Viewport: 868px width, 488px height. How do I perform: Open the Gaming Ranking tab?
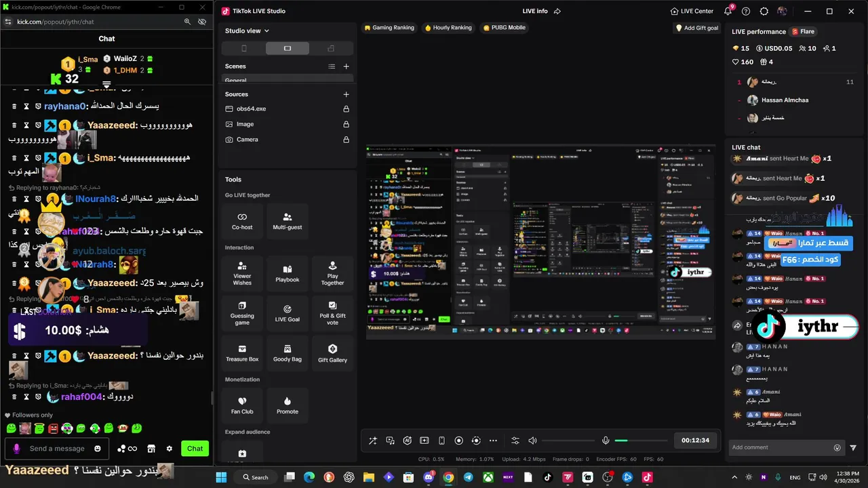389,28
